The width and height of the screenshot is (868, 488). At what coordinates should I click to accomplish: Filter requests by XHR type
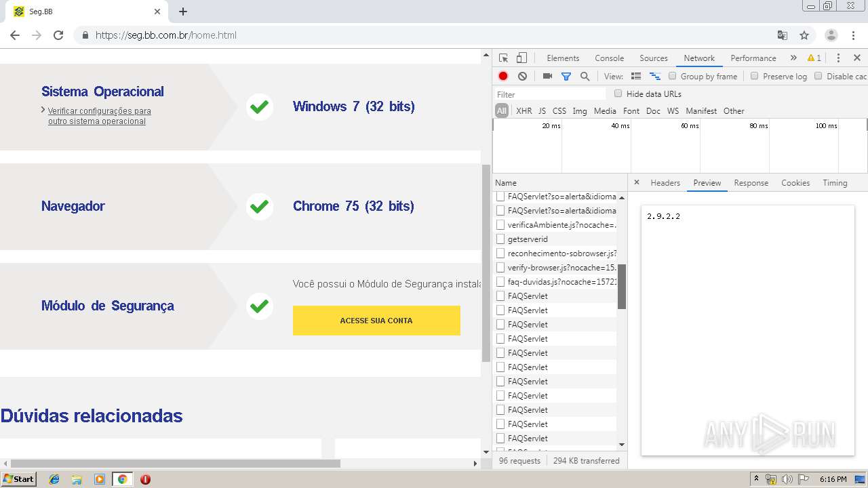tap(524, 111)
